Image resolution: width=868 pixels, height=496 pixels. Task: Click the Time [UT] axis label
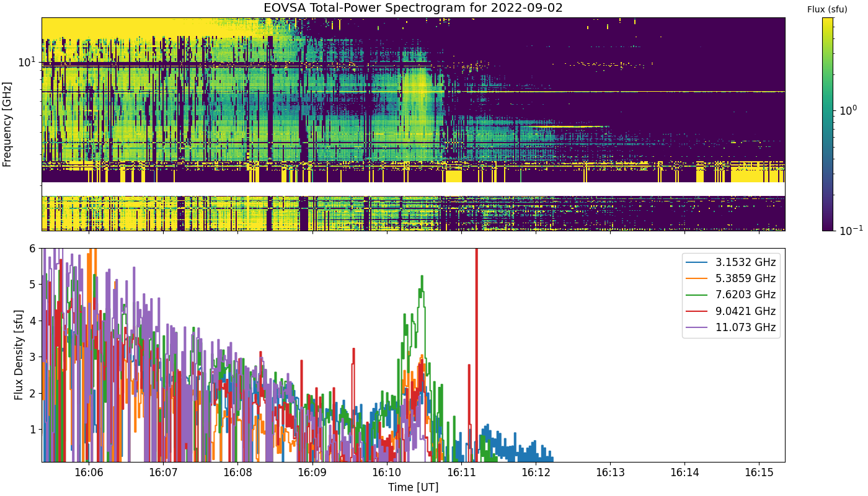(x=413, y=487)
